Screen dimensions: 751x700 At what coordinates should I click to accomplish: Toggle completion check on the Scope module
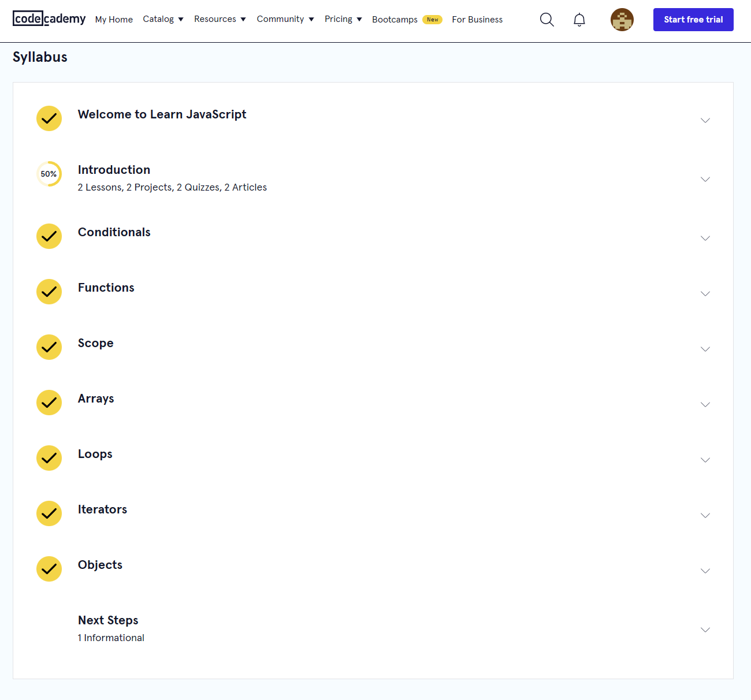coord(49,347)
